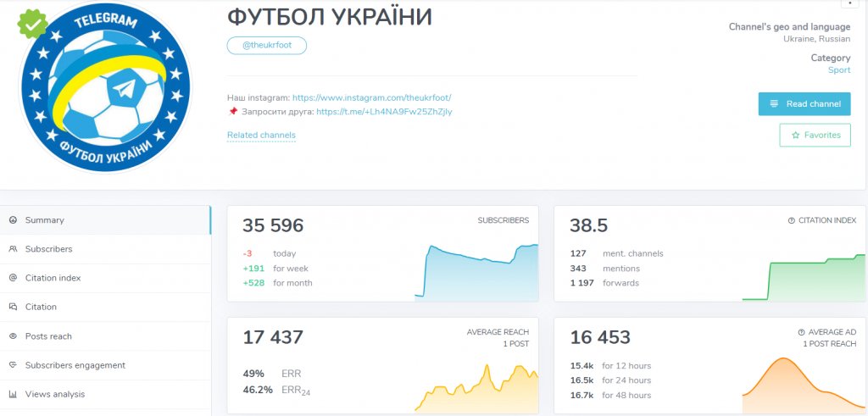
Task: Click the +528 for month value
Action: coord(253,283)
